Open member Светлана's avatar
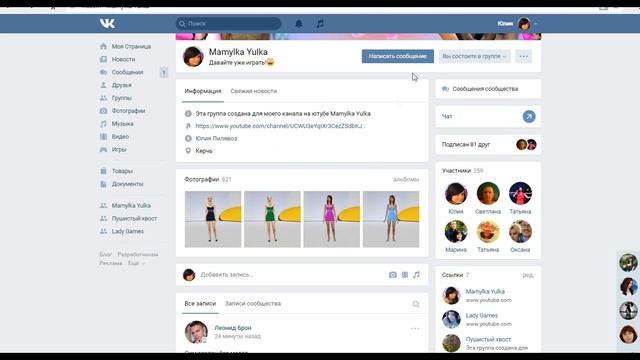The image size is (640, 360). point(488,193)
